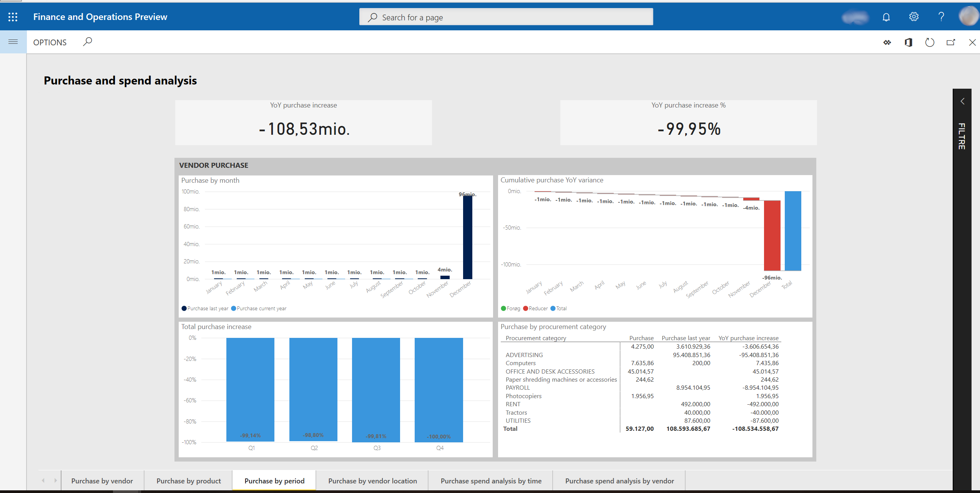980x493 pixels.
Task: Click the refresh/reload icon
Action: [930, 42]
